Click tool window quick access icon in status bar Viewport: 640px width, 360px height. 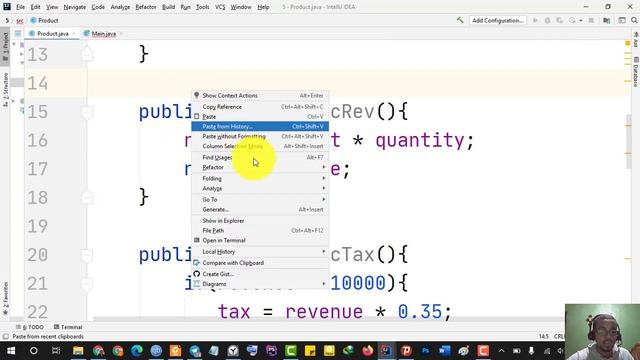(5, 337)
